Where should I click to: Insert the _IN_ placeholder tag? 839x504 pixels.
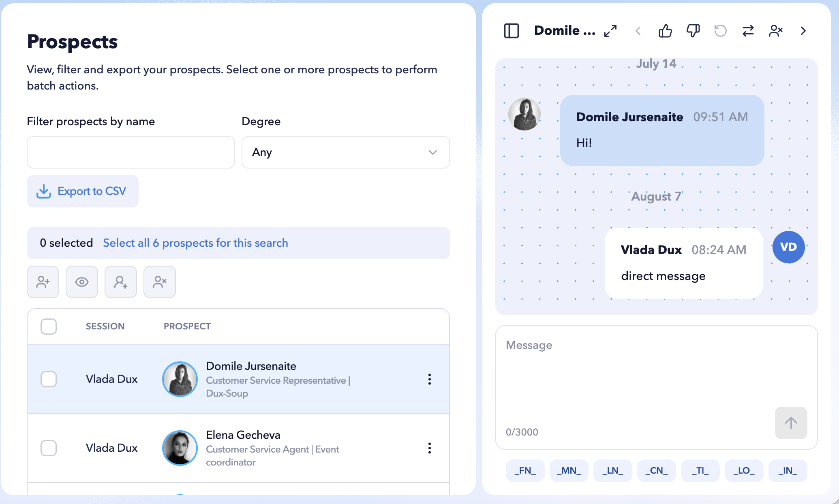pos(788,471)
